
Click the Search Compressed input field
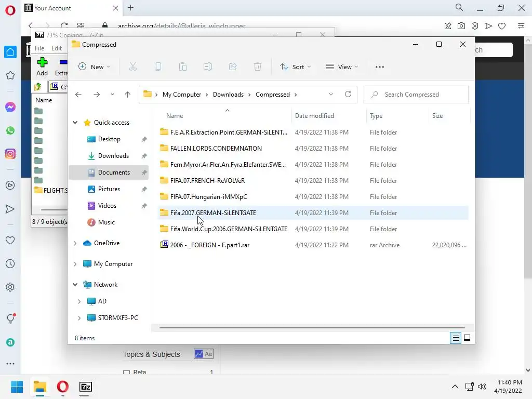416,95
